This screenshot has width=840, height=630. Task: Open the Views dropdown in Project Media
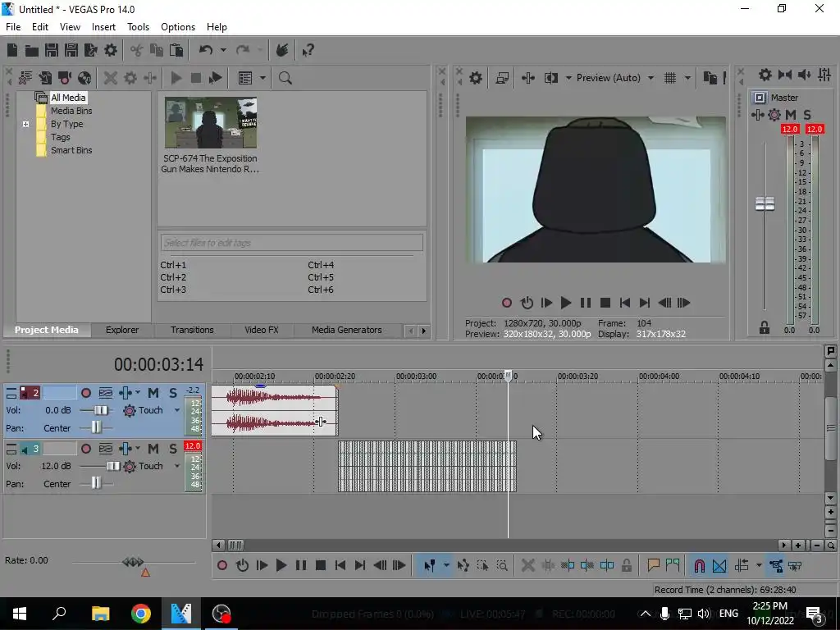pos(262,78)
